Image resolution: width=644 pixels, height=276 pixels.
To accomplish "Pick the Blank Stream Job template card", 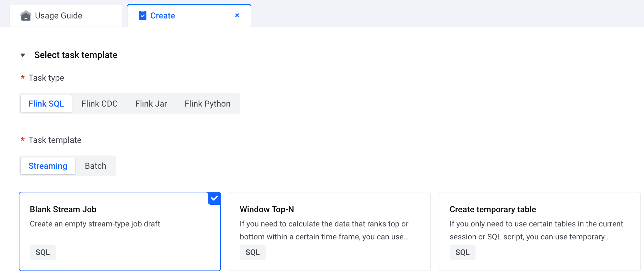I will (120, 224).
